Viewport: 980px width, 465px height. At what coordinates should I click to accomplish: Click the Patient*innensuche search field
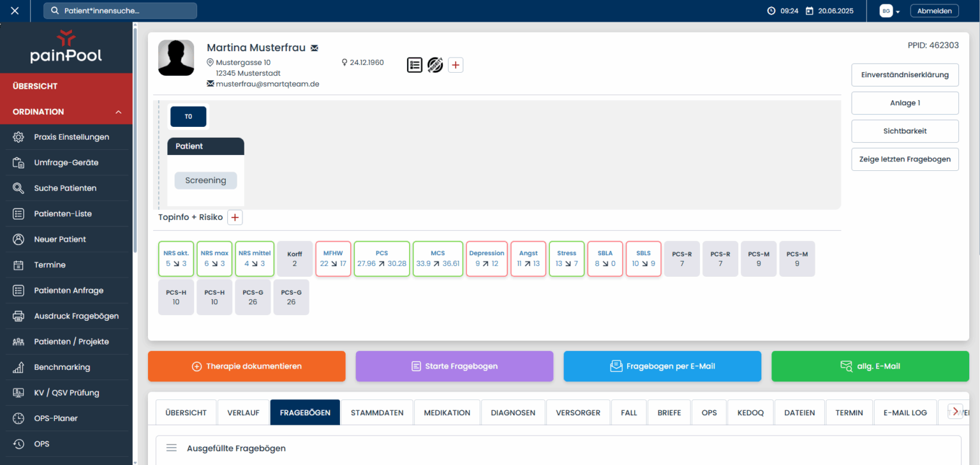pos(120,10)
